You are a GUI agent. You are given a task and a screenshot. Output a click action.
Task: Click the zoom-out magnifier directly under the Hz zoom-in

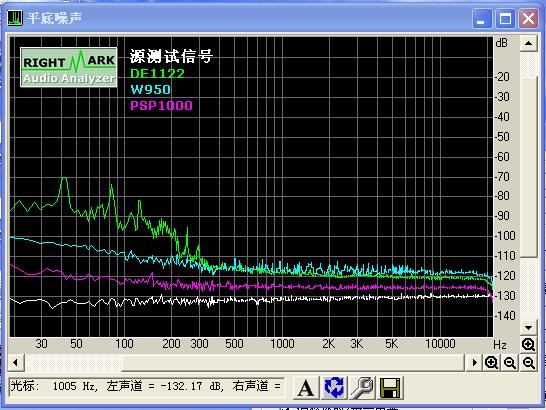529,363
